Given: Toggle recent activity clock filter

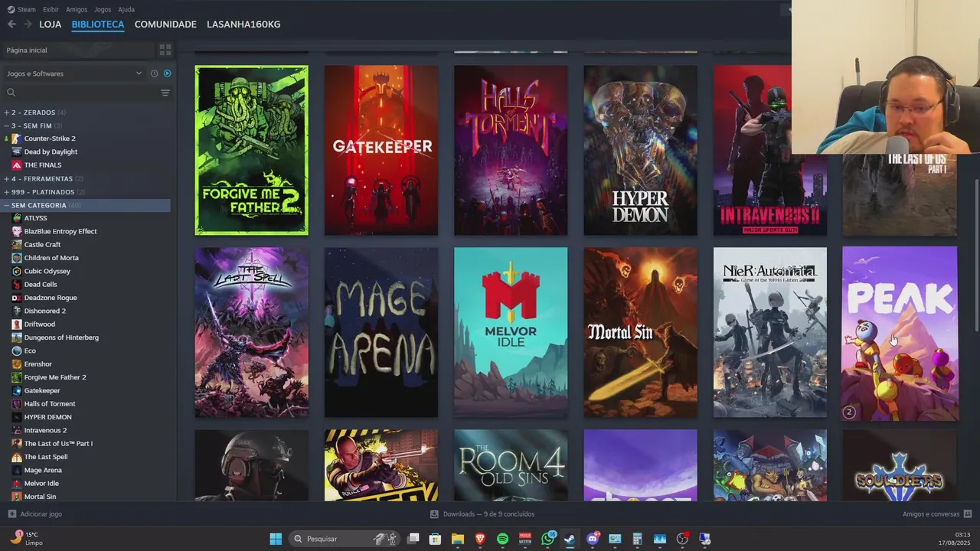Looking at the screenshot, I should [x=154, y=73].
